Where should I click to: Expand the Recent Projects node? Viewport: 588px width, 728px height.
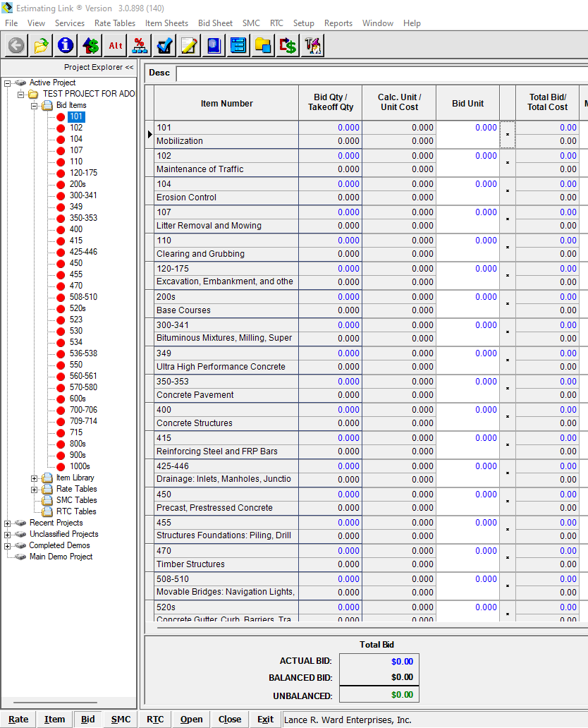coord(8,523)
